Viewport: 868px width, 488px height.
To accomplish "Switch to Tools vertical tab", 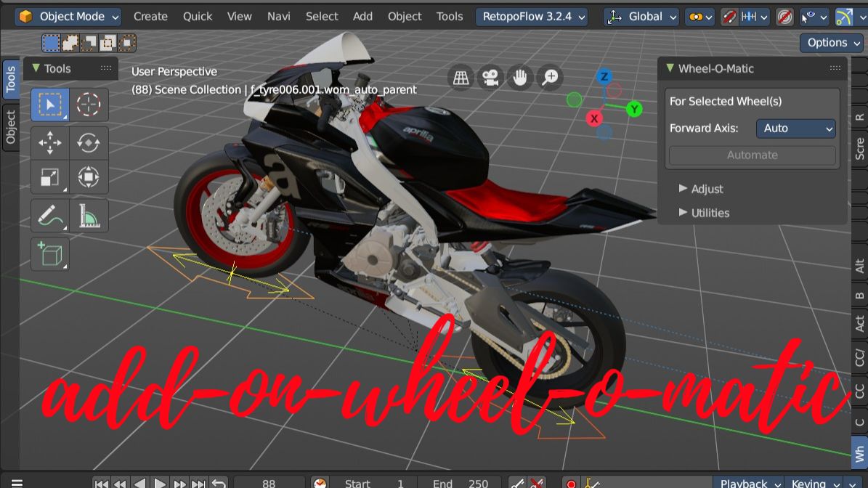I will [x=10, y=79].
